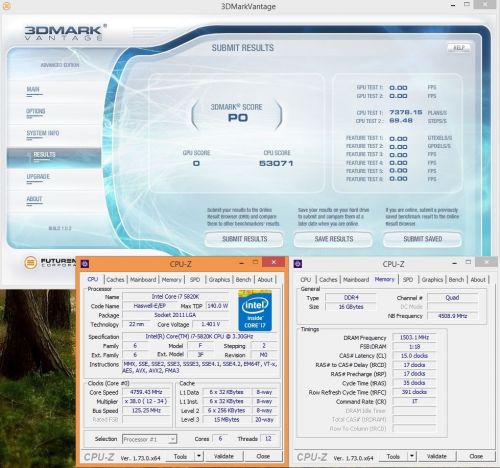500x468 pixels.
Task: Click the Submit Results button
Action: (x=244, y=239)
